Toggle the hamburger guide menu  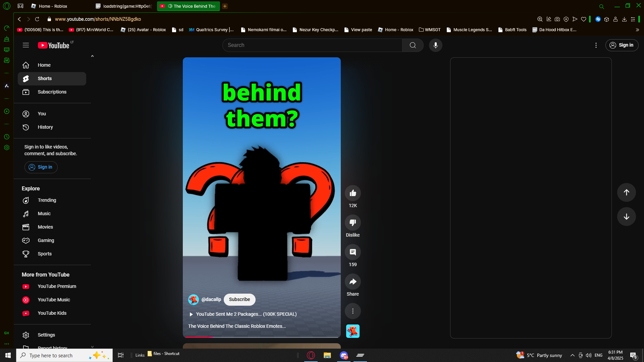coord(26,45)
